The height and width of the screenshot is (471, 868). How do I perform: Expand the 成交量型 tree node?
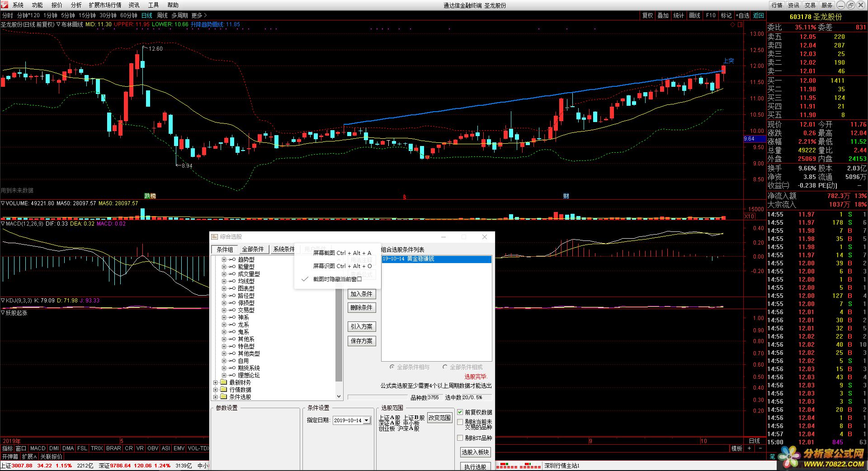coord(224,274)
